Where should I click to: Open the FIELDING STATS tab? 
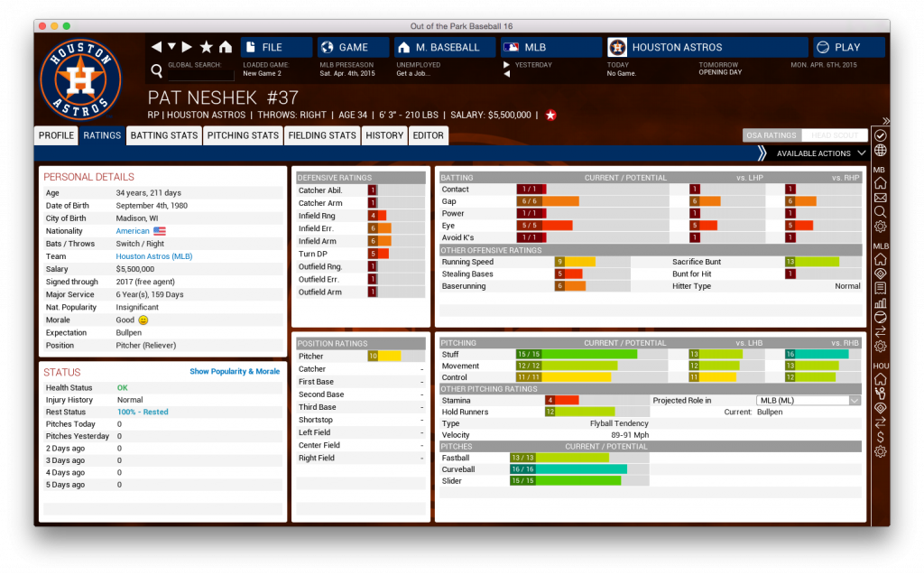(x=322, y=135)
